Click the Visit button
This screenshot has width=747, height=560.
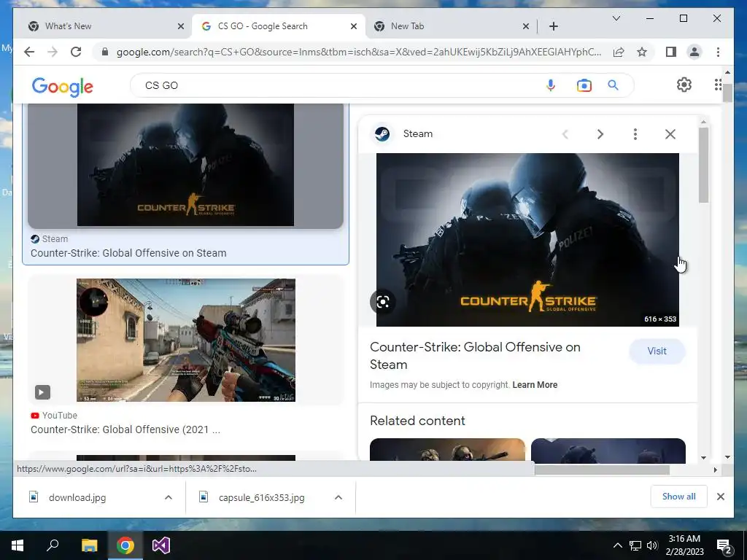pyautogui.click(x=657, y=351)
